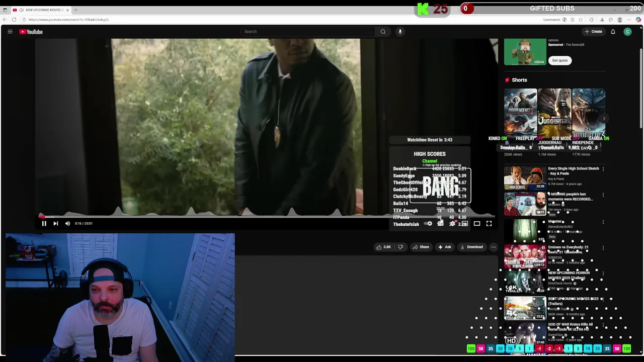Open browser extensions icon

592,20
